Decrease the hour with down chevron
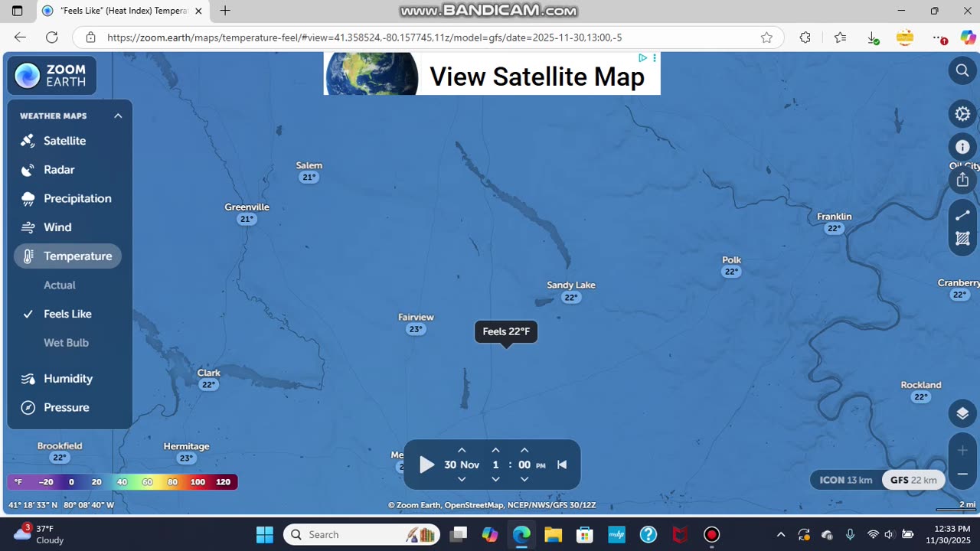 [495, 479]
